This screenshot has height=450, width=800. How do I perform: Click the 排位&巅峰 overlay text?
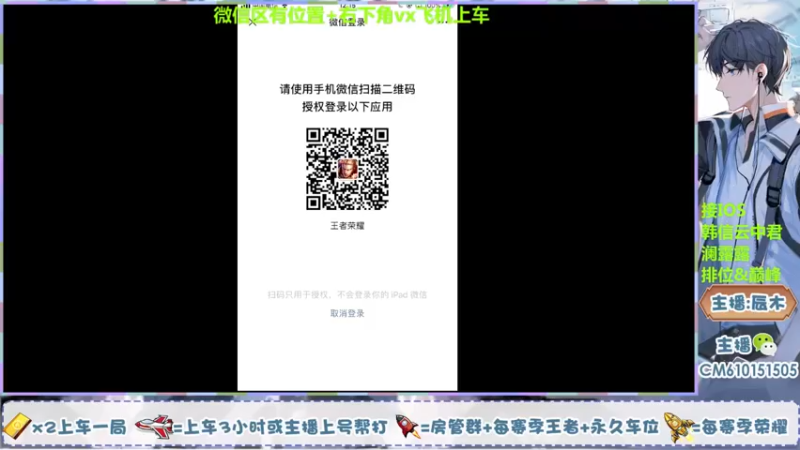pyautogui.click(x=741, y=276)
